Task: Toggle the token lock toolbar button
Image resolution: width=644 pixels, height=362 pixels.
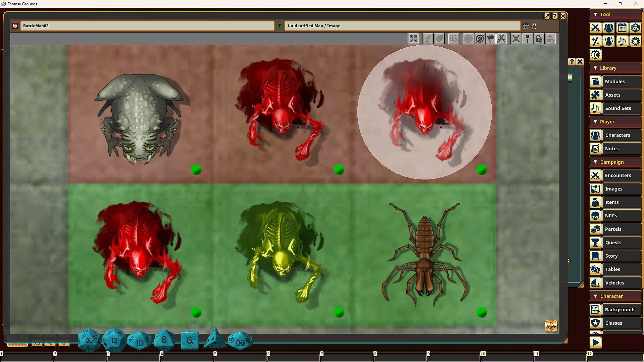Action: point(539,39)
